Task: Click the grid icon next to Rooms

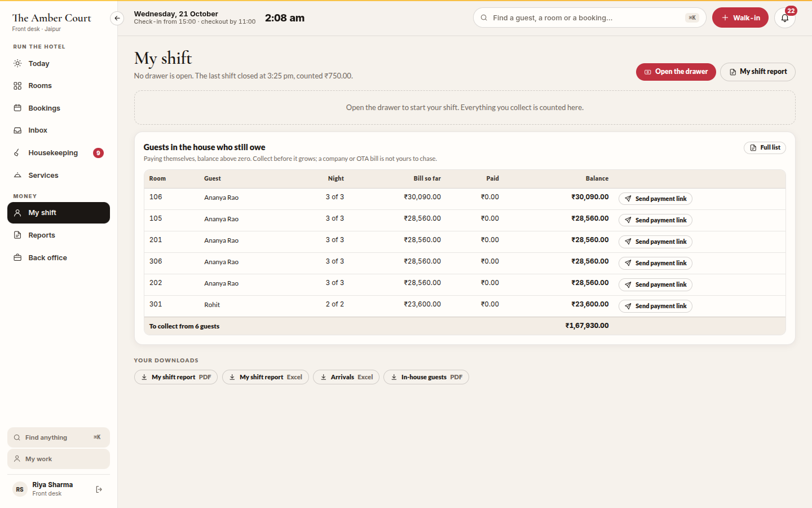Action: coord(17,86)
